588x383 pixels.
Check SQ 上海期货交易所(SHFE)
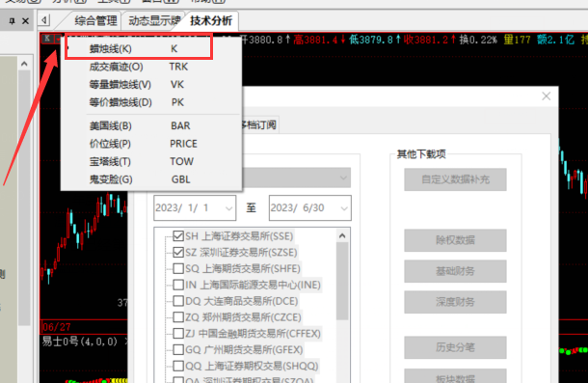pyautogui.click(x=178, y=268)
